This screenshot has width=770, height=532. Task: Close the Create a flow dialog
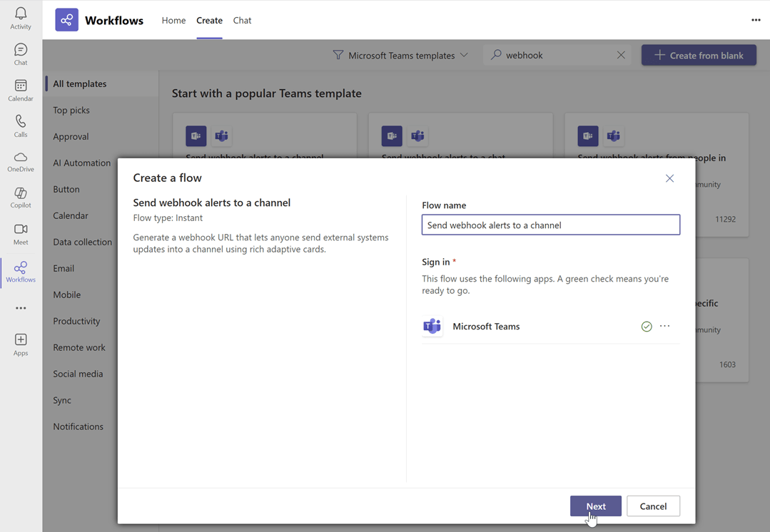[669, 178]
